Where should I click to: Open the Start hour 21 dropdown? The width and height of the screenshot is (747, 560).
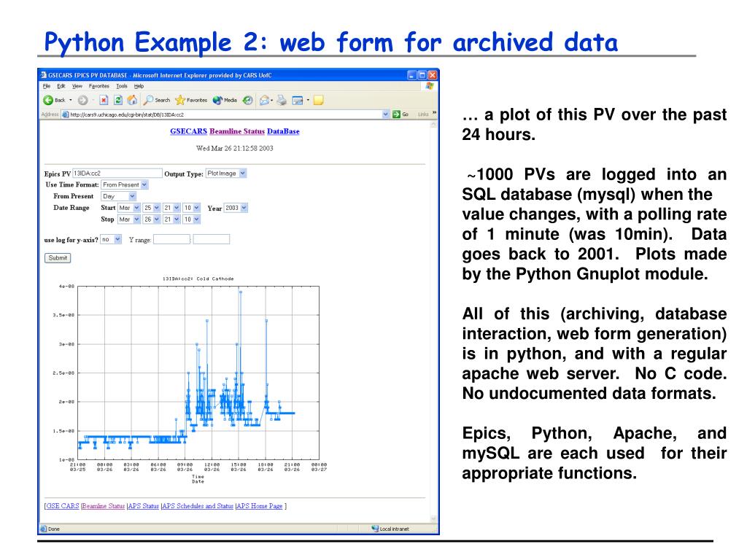[177, 208]
